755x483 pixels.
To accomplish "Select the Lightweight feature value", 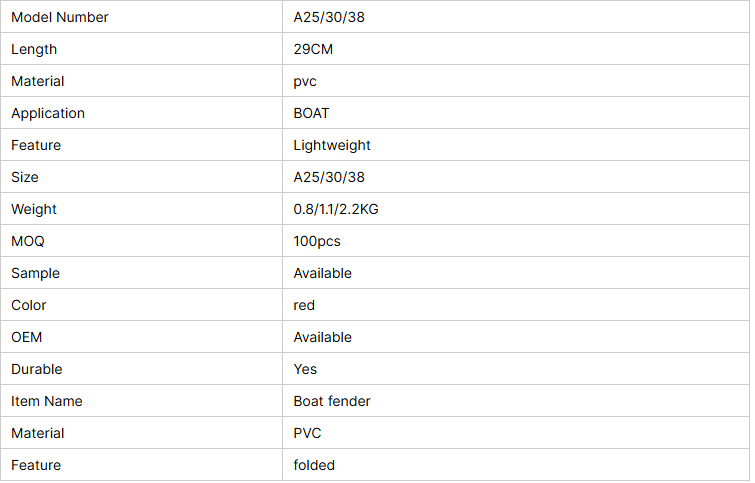I will point(332,145).
